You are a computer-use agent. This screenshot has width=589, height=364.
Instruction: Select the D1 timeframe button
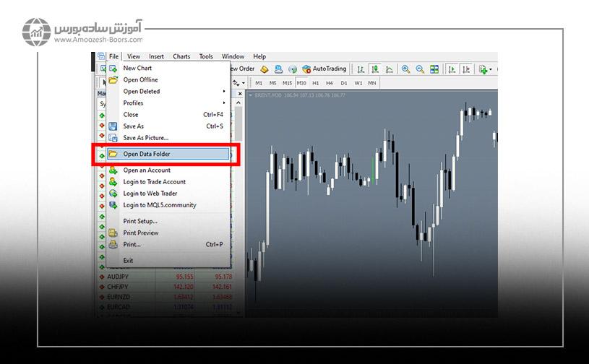point(343,83)
